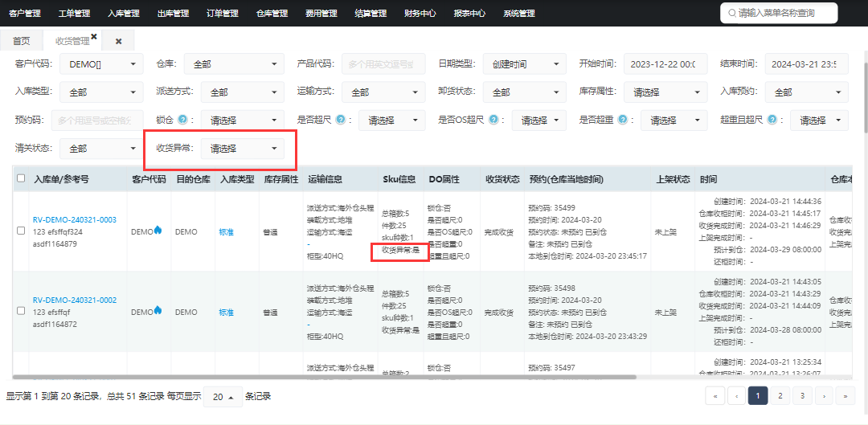The image size is (868, 425).
Task: Open the 是否超重 请选择 dropdown
Action: coord(674,120)
